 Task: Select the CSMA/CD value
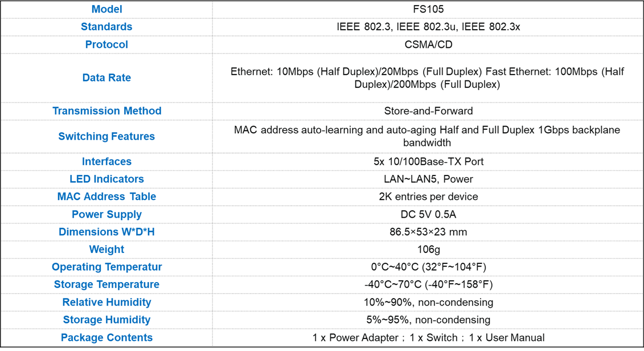click(428, 44)
